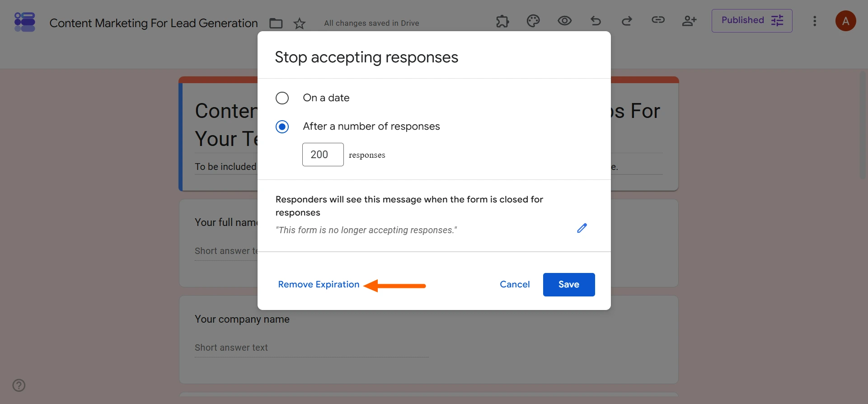
Task: Customize theme with the palette icon
Action: point(533,21)
